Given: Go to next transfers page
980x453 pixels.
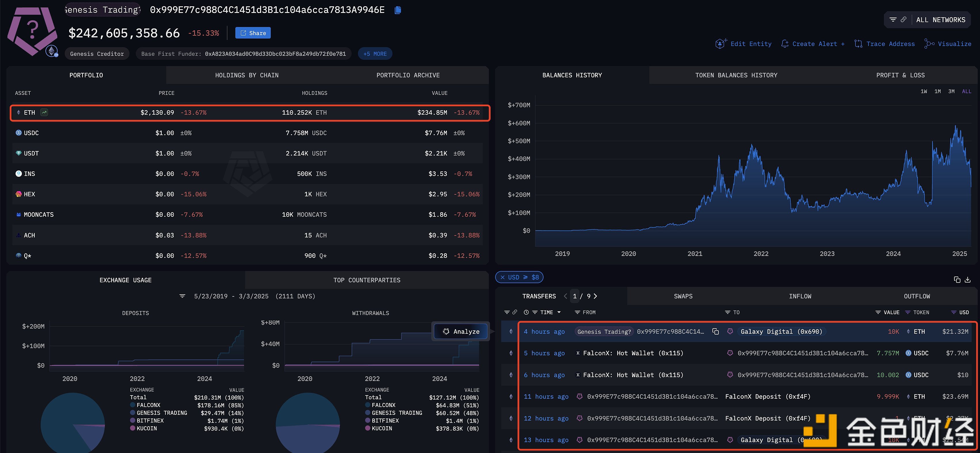Looking at the screenshot, I should pos(595,296).
